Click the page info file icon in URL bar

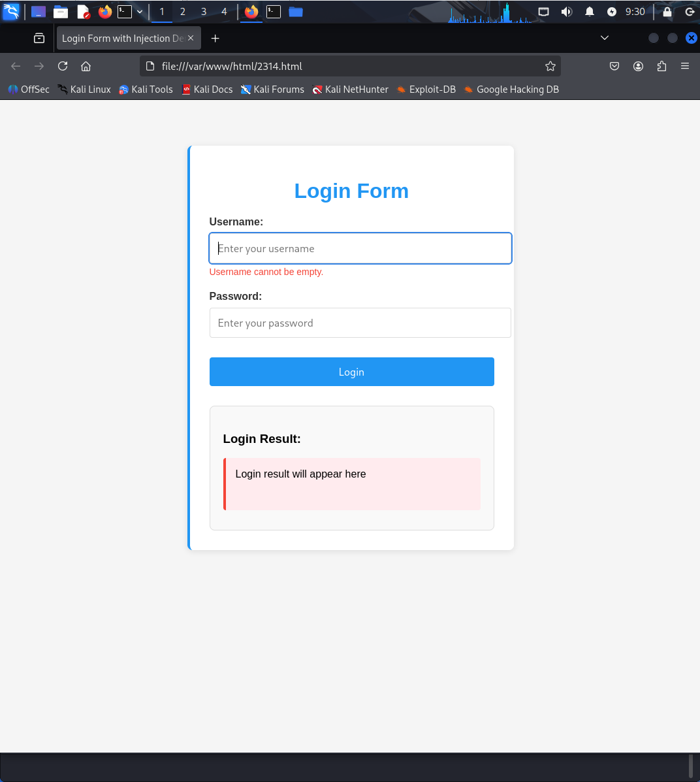[150, 67]
